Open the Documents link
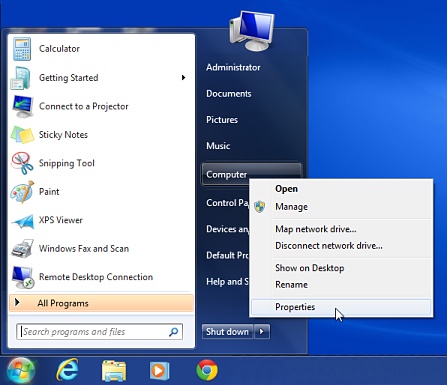 (x=229, y=94)
